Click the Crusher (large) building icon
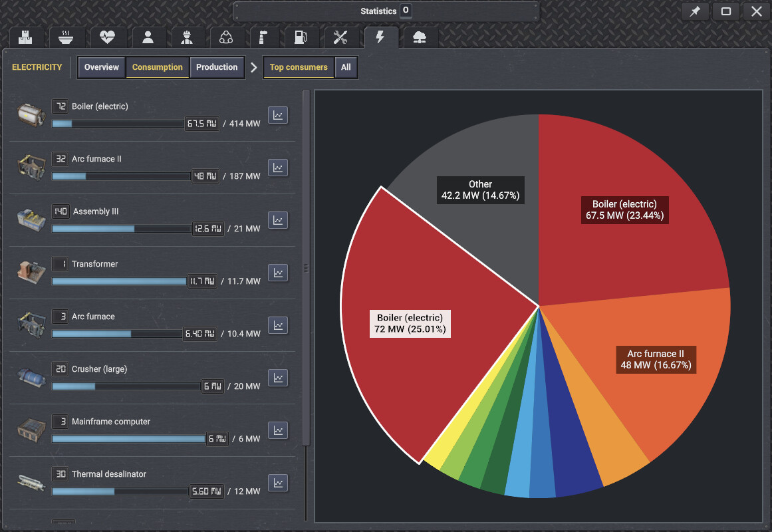772x532 pixels. 31,378
